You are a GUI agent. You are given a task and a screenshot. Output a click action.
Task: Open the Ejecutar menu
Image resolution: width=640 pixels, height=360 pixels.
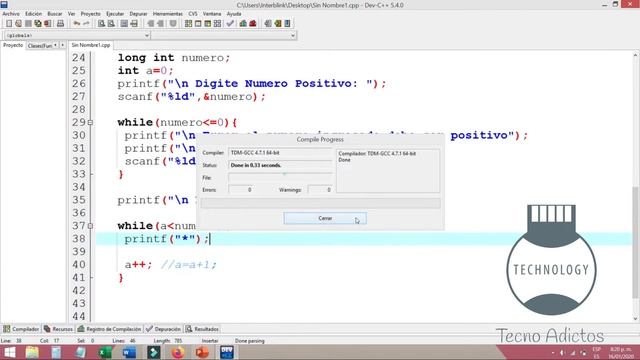[x=115, y=14]
